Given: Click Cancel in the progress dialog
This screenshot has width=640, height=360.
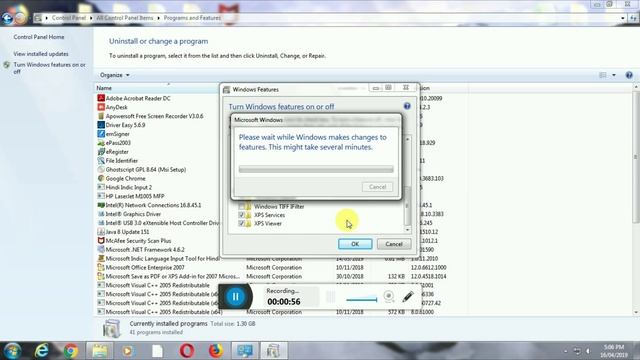Looking at the screenshot, I should point(378,187).
